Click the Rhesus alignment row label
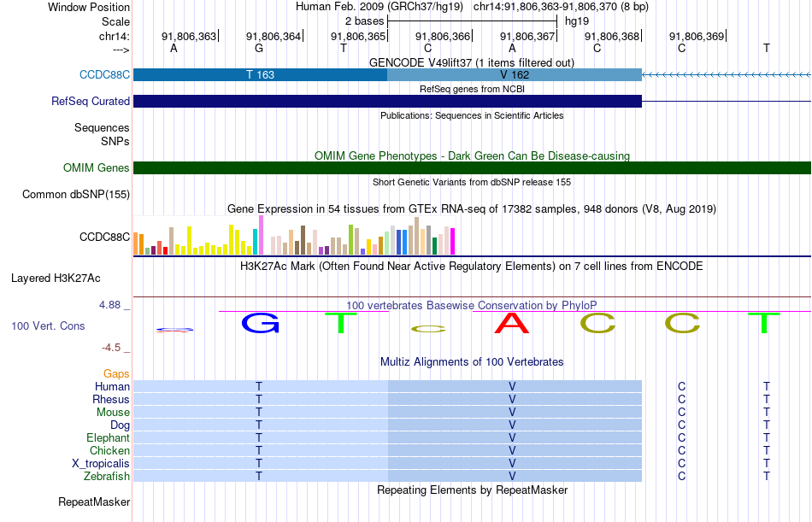The height and width of the screenshot is (522, 812). (x=111, y=399)
